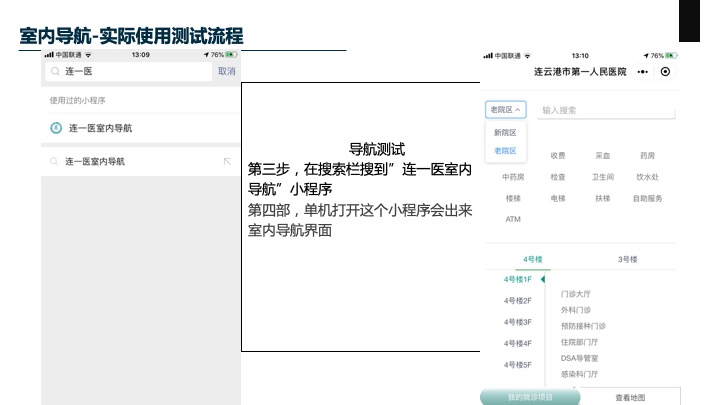Click the Wi-Fi icon in left phone status bar
The height and width of the screenshot is (405, 720).
[x=88, y=55]
